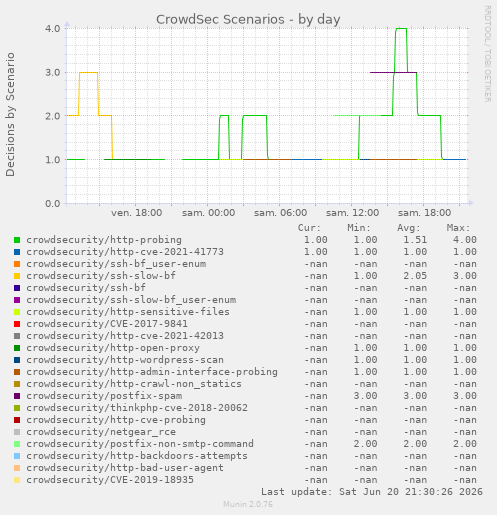Click the orange ssh-bf_user-enum legend swatch
The image size is (497, 515).
point(17,264)
